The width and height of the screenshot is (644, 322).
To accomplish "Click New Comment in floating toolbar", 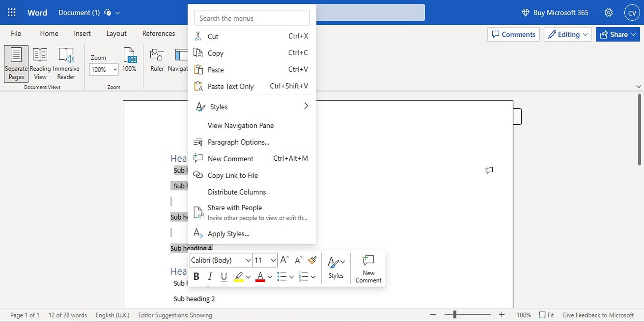I will (368, 269).
